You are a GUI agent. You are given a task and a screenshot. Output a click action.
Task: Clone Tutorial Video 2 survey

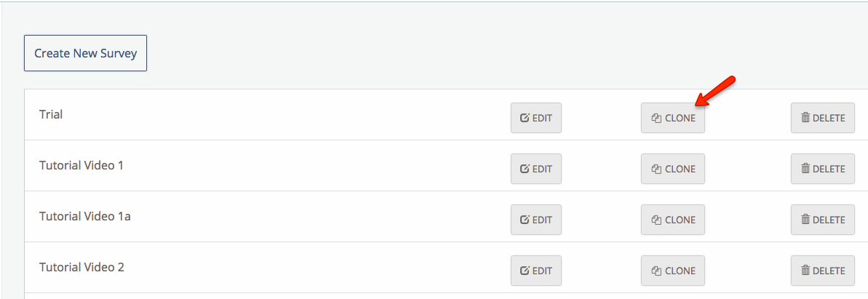pos(673,271)
